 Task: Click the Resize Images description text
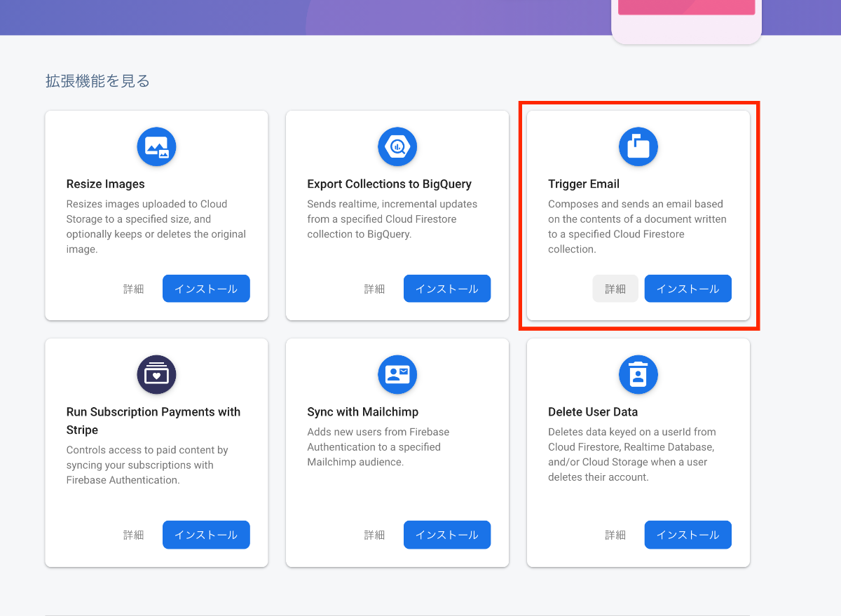(x=156, y=226)
